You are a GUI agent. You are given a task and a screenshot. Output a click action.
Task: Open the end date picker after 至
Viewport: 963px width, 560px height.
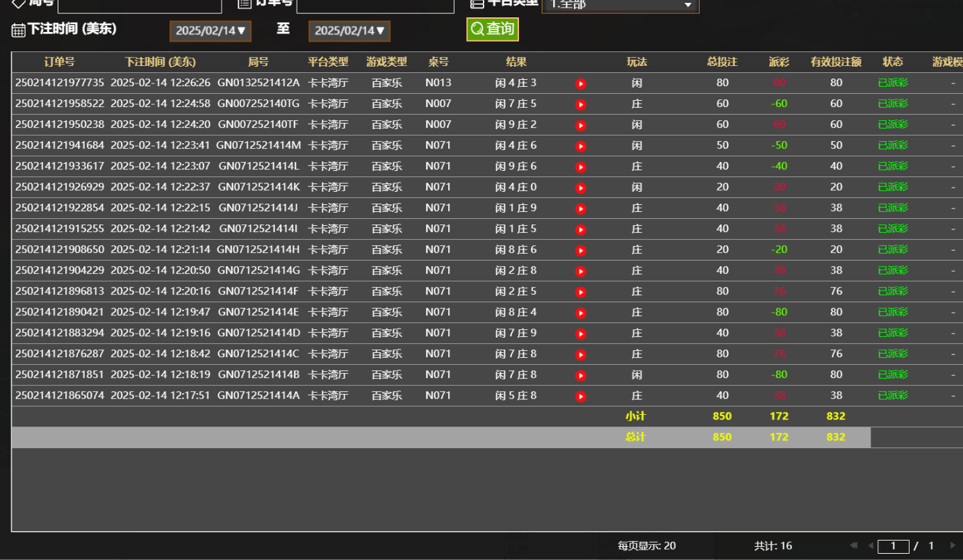349,31
